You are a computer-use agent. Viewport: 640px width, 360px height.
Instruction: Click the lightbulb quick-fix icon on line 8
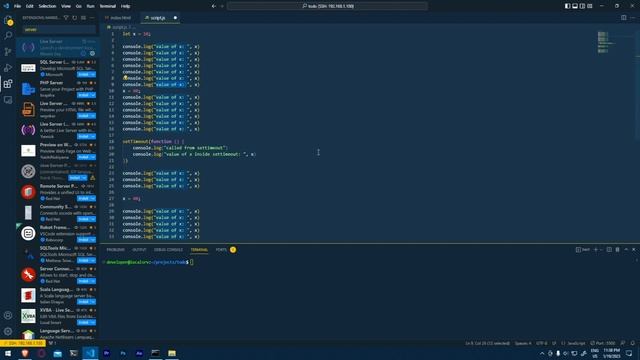point(125,78)
